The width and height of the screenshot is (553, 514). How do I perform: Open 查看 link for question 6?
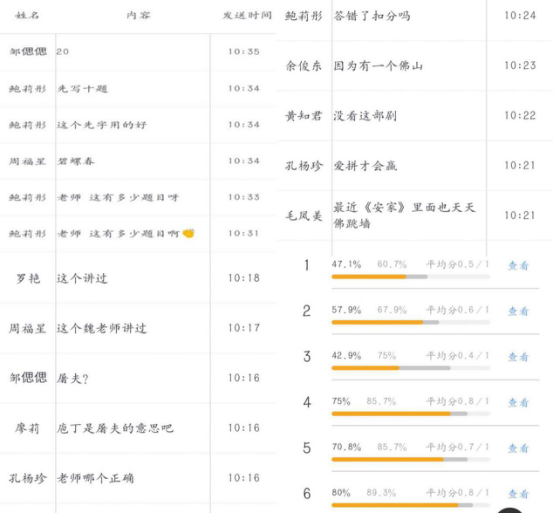(518, 494)
